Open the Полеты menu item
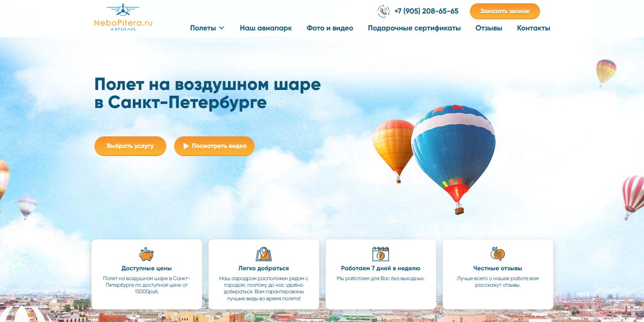644x322 pixels. [203, 28]
